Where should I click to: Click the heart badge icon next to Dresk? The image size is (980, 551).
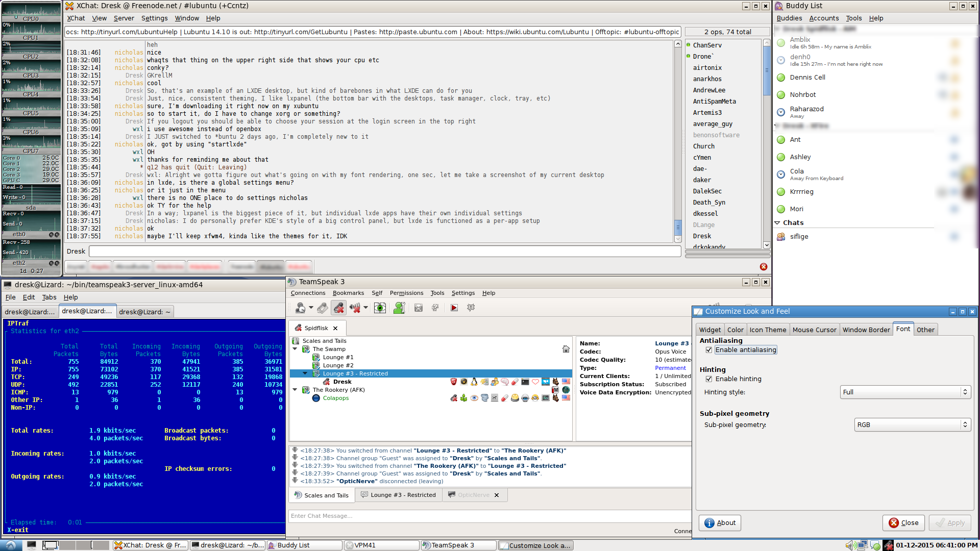coord(535,382)
